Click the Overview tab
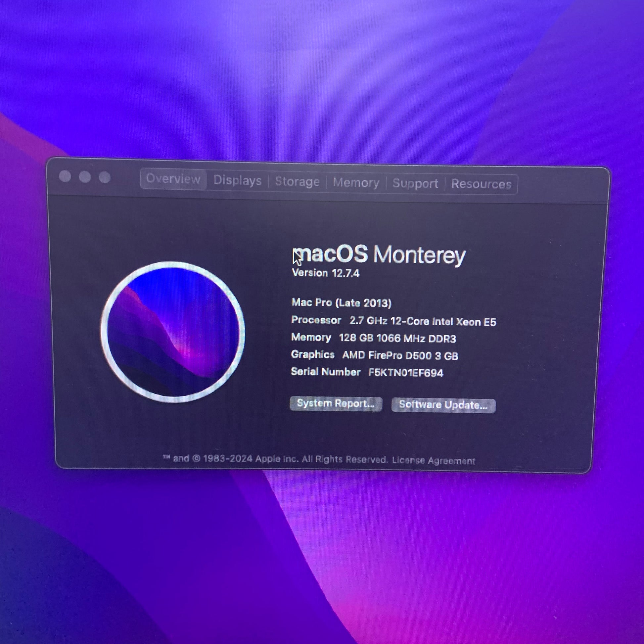644x644 pixels. tap(173, 179)
